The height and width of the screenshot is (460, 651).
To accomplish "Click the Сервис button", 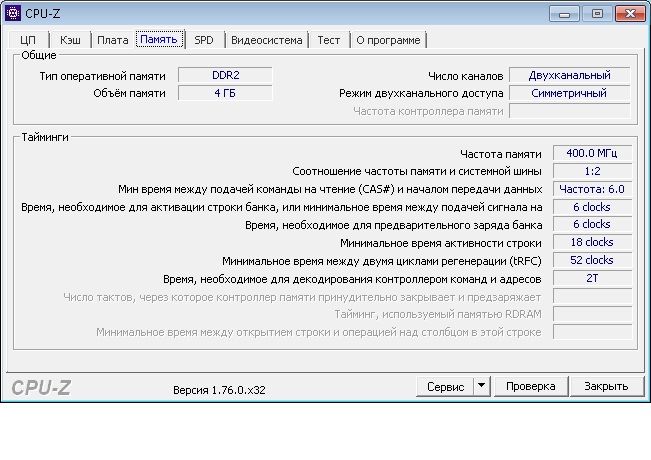I will (x=445, y=387).
